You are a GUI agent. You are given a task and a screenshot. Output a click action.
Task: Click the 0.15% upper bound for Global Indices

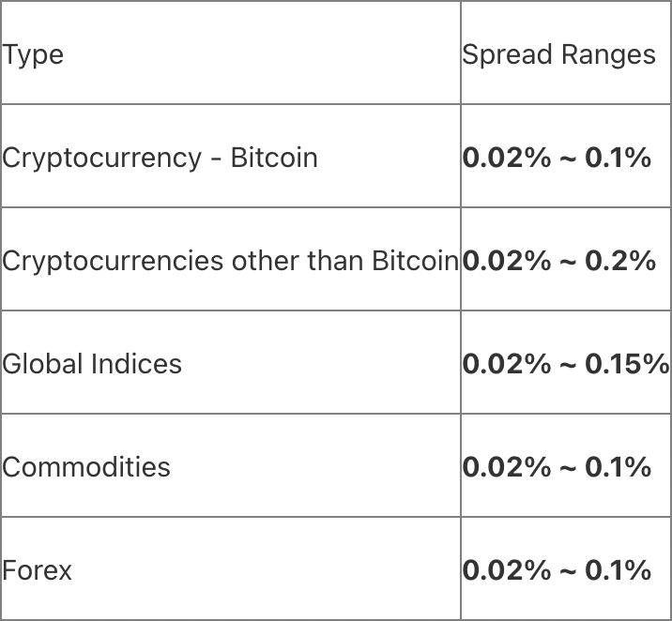point(627,363)
